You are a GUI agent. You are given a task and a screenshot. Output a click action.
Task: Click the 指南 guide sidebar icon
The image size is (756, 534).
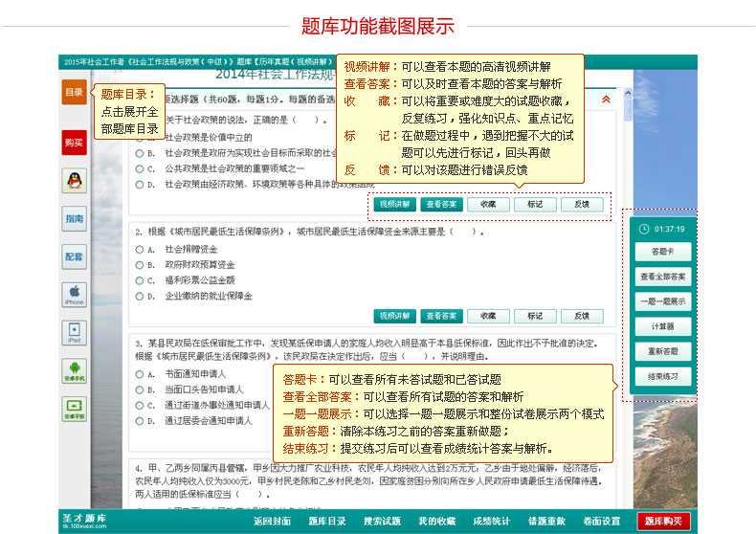pyautogui.click(x=74, y=218)
